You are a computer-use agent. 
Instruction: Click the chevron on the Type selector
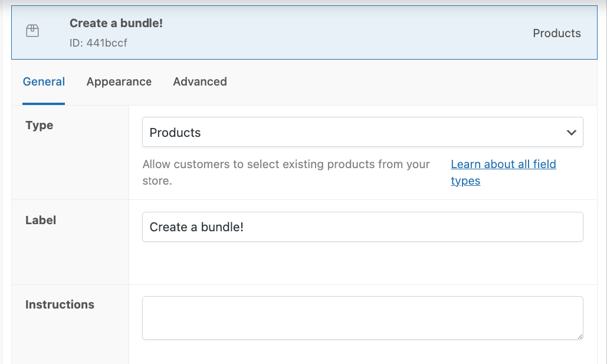pos(571,132)
